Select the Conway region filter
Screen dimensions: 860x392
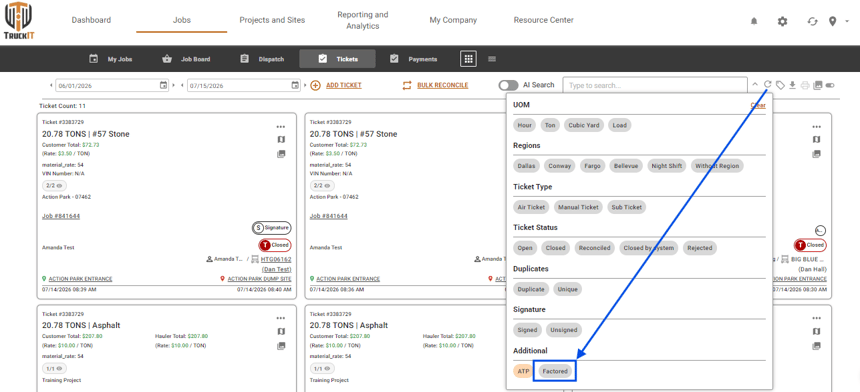pos(559,166)
